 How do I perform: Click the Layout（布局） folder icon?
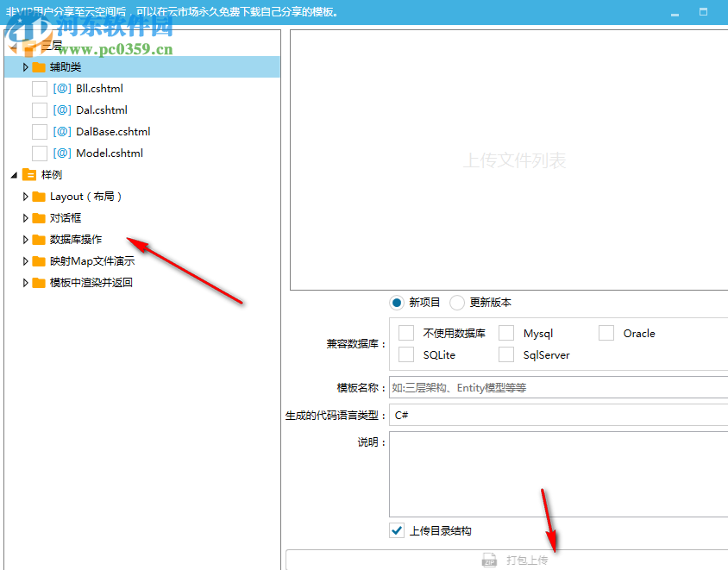[x=39, y=197]
